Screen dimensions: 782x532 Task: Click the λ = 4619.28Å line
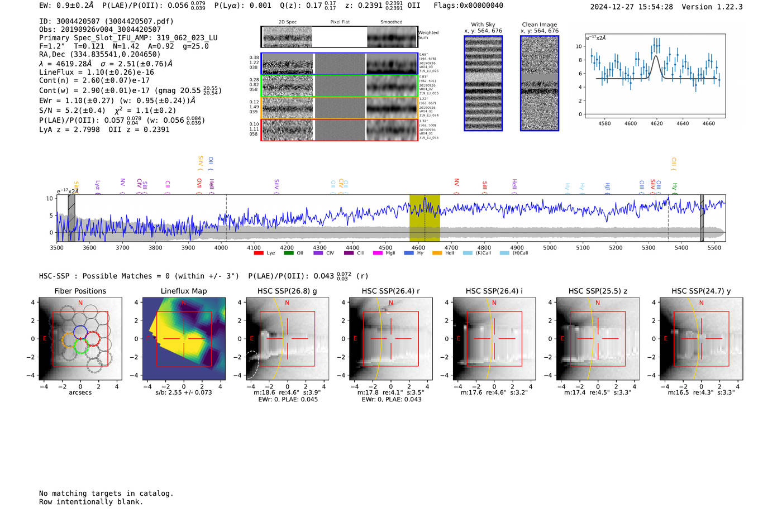coord(106,64)
